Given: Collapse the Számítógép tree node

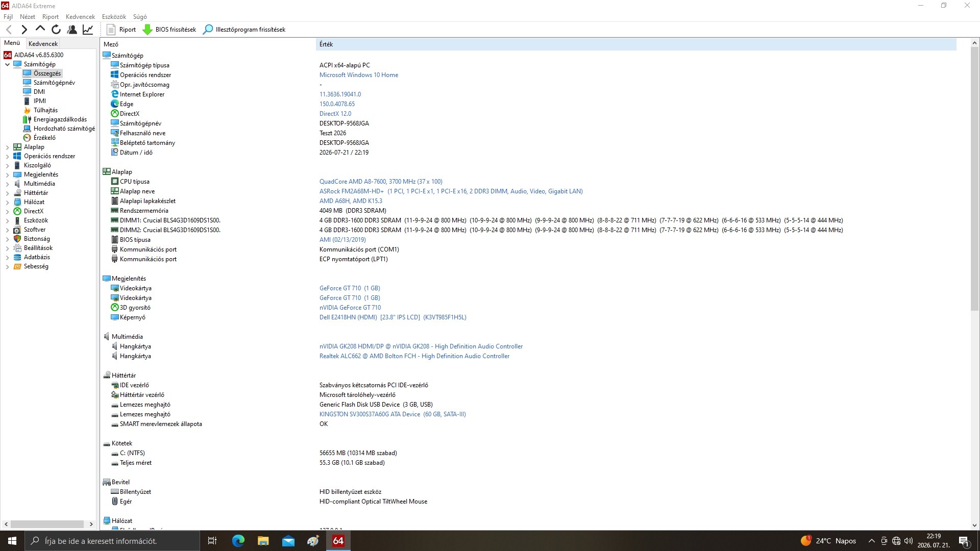Looking at the screenshot, I should coord(7,64).
